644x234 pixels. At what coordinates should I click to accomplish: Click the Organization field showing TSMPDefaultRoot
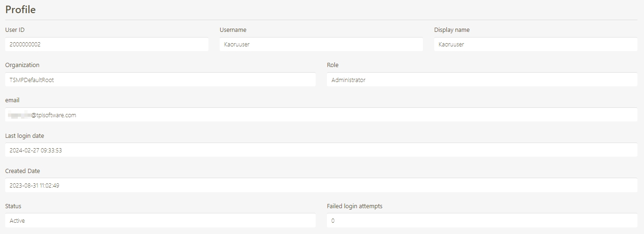[160, 80]
